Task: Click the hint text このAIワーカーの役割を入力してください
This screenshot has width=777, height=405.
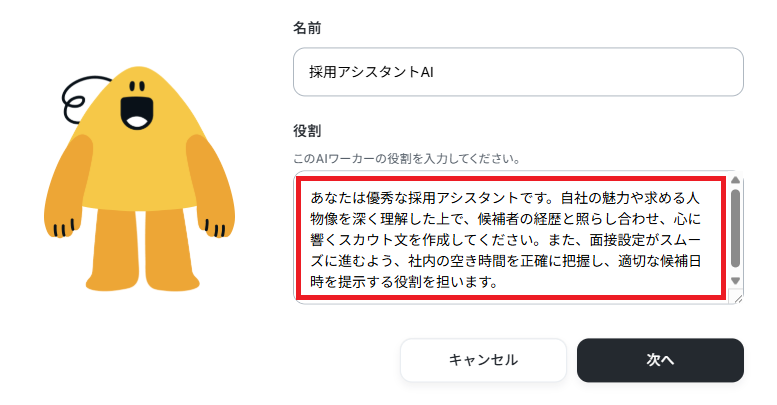Action: tap(407, 159)
